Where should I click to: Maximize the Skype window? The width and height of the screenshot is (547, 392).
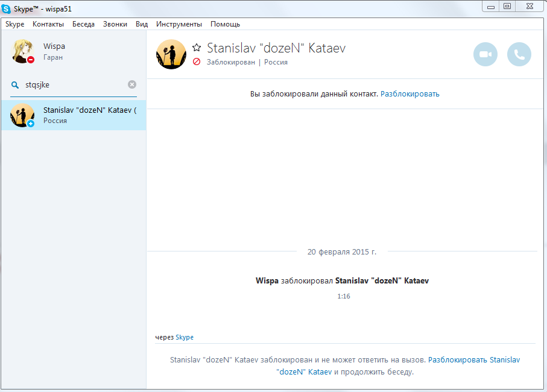507,7
